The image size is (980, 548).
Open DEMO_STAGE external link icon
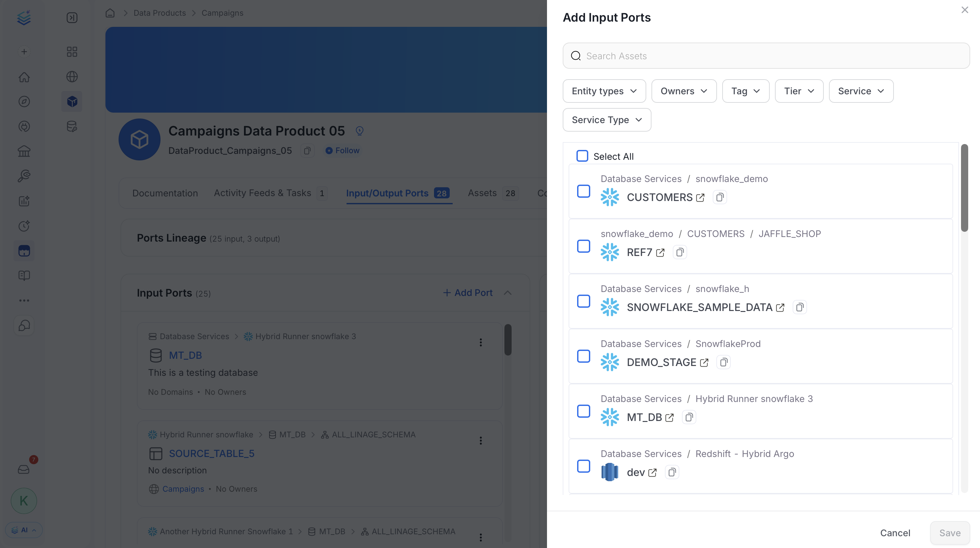[x=704, y=363]
